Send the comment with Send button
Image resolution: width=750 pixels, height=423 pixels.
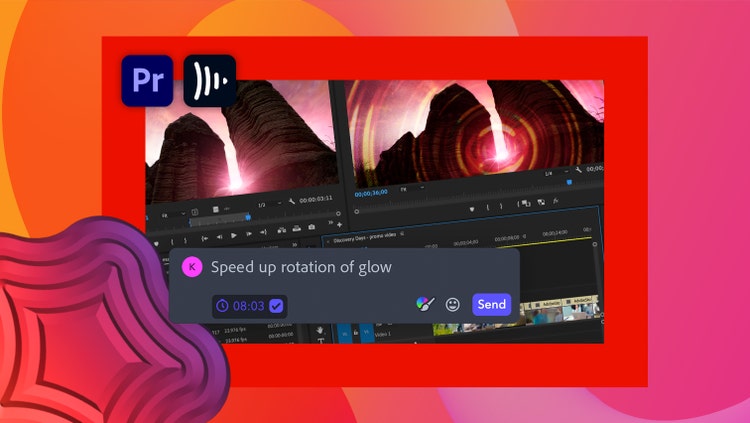(x=492, y=304)
